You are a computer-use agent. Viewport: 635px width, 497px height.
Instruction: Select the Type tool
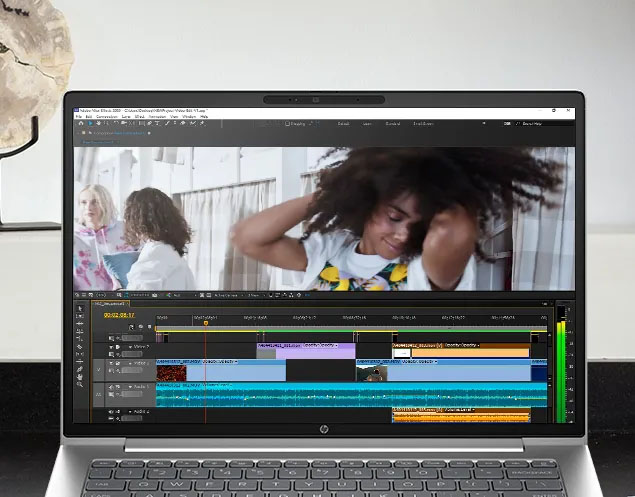pyautogui.click(x=157, y=124)
